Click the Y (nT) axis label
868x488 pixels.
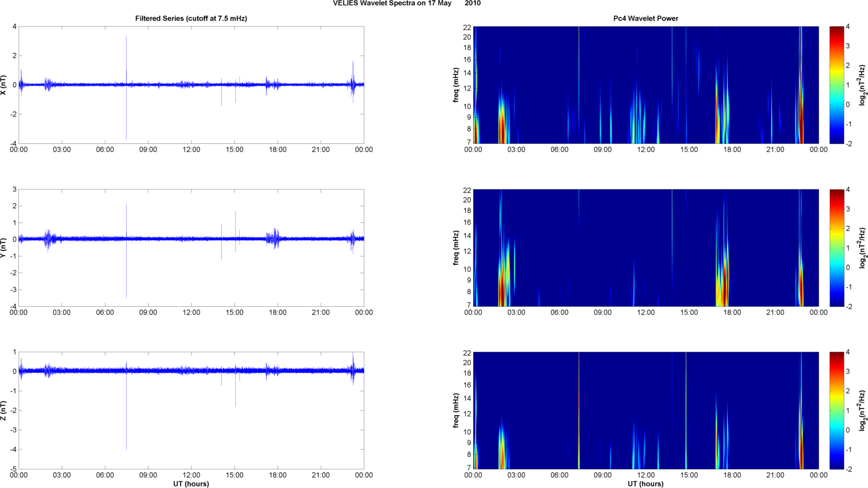[x=4, y=248]
